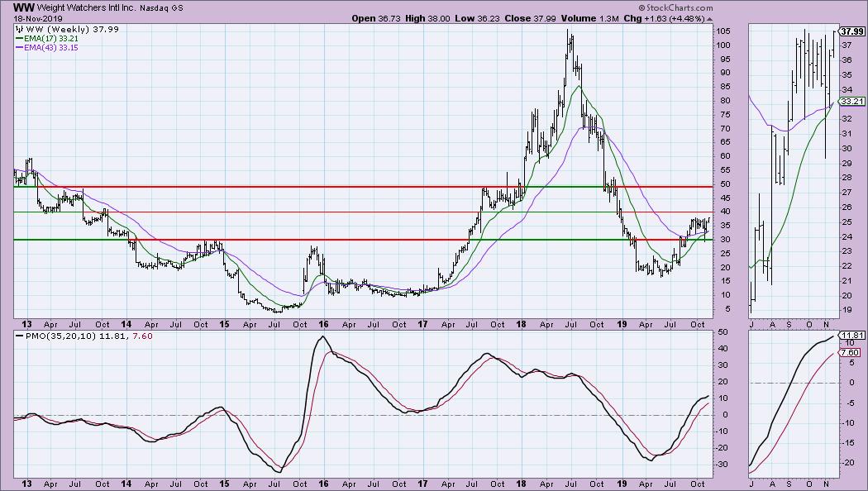Click the StockCharts.com watermark text
This screenshot has width=868, height=491.
(x=675, y=7)
